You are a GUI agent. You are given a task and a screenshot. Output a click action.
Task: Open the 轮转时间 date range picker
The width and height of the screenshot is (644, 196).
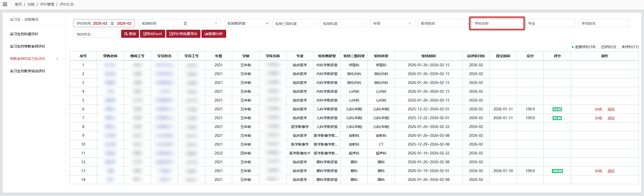pos(180,23)
